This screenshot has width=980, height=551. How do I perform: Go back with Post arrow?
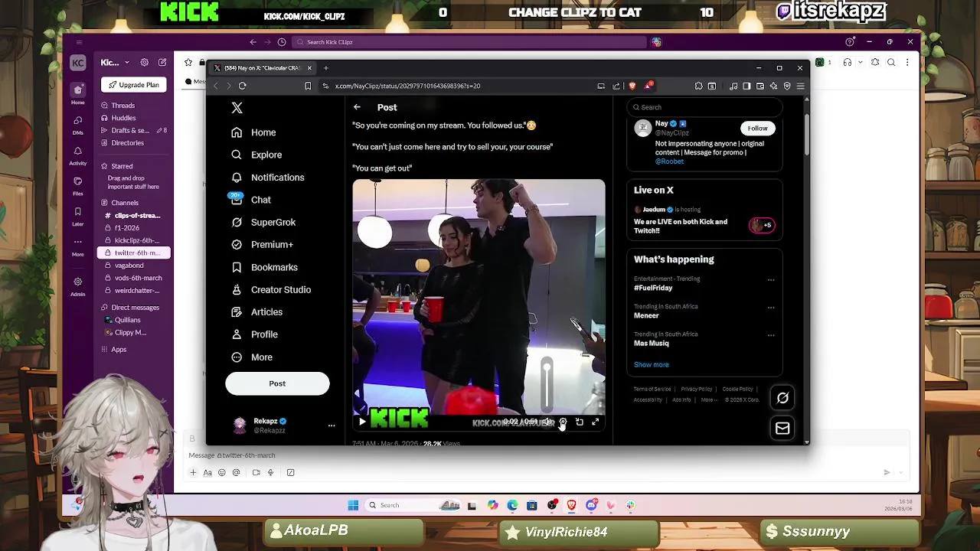coord(357,107)
